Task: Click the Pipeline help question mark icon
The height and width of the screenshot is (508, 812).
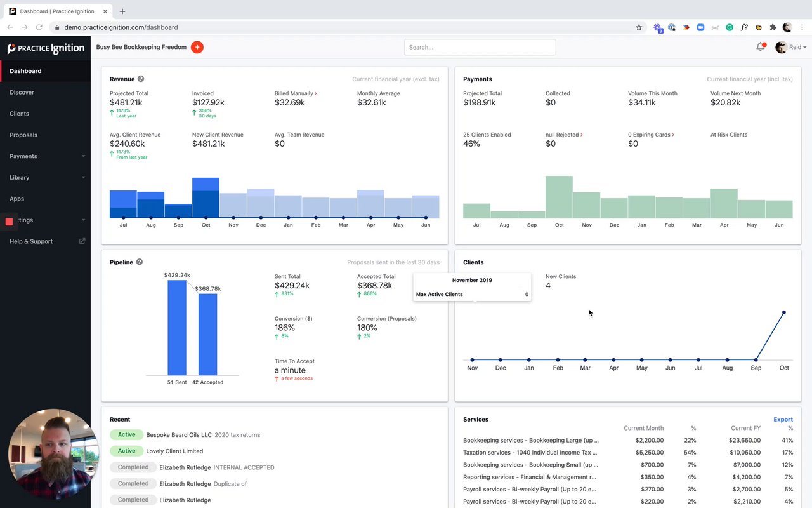Action: coord(140,262)
